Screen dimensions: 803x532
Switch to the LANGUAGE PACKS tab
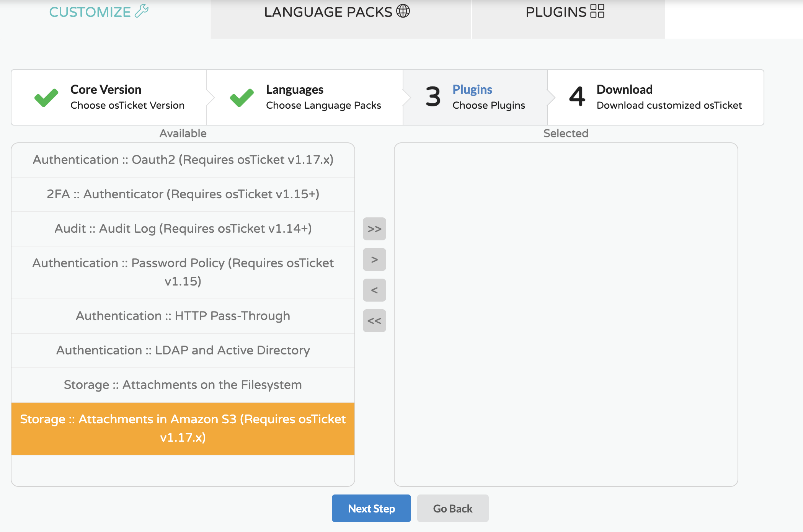click(x=340, y=11)
